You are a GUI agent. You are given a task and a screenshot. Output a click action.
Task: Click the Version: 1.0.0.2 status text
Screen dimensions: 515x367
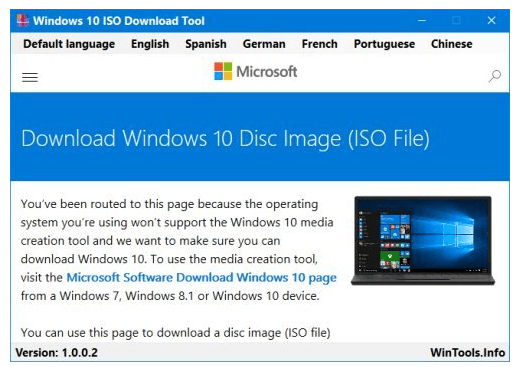pos(57,353)
